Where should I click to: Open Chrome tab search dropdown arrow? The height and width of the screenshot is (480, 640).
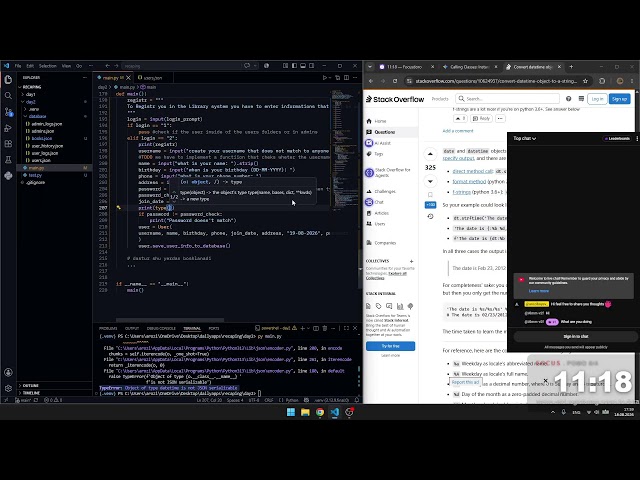coord(370,67)
